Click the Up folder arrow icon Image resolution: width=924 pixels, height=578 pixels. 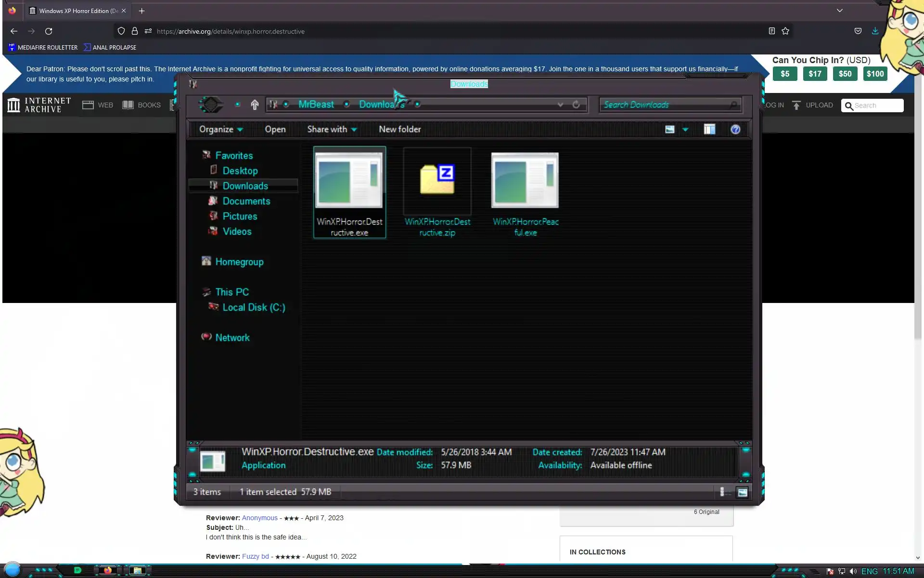(x=255, y=105)
